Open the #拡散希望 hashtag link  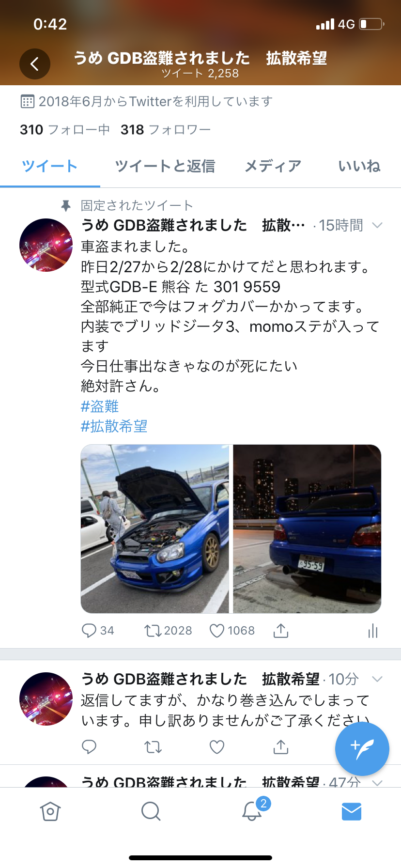(x=114, y=426)
